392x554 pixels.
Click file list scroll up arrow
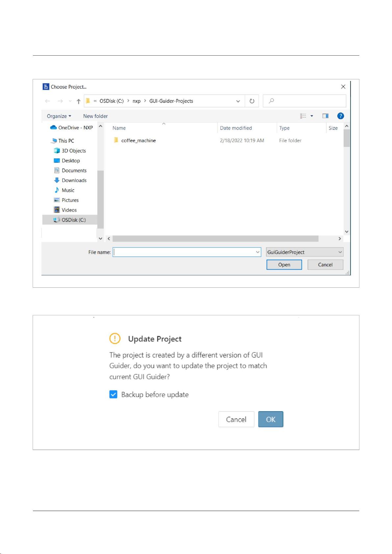347,126
